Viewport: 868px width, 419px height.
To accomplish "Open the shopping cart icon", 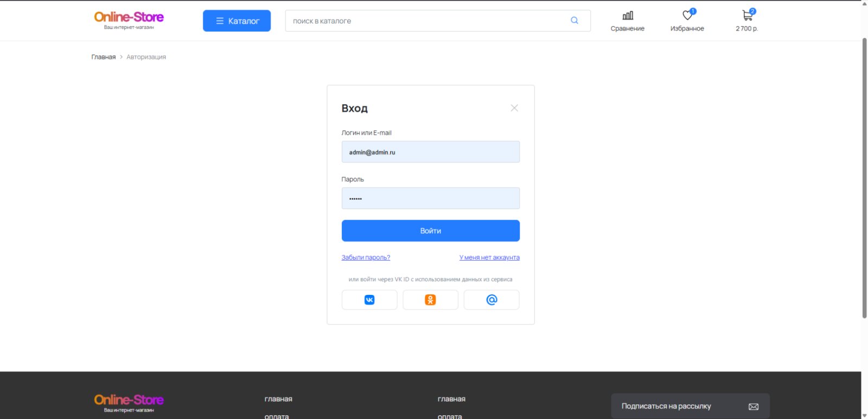I will pos(747,16).
